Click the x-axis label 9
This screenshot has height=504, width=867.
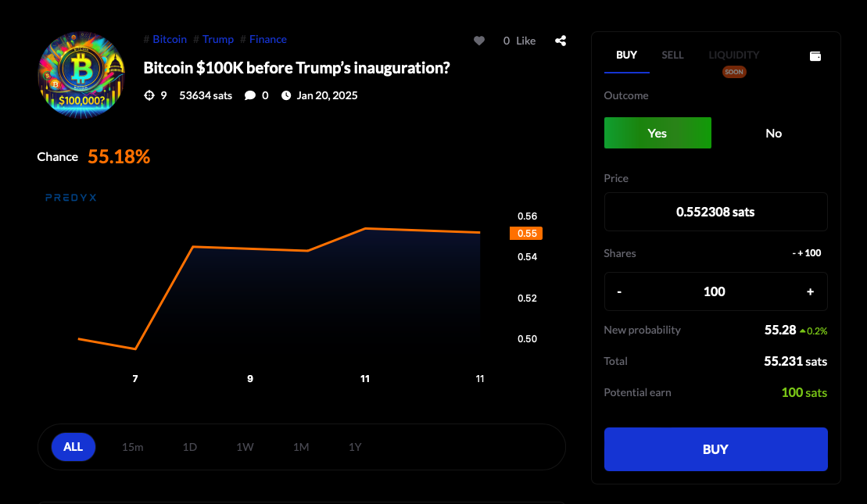click(250, 378)
